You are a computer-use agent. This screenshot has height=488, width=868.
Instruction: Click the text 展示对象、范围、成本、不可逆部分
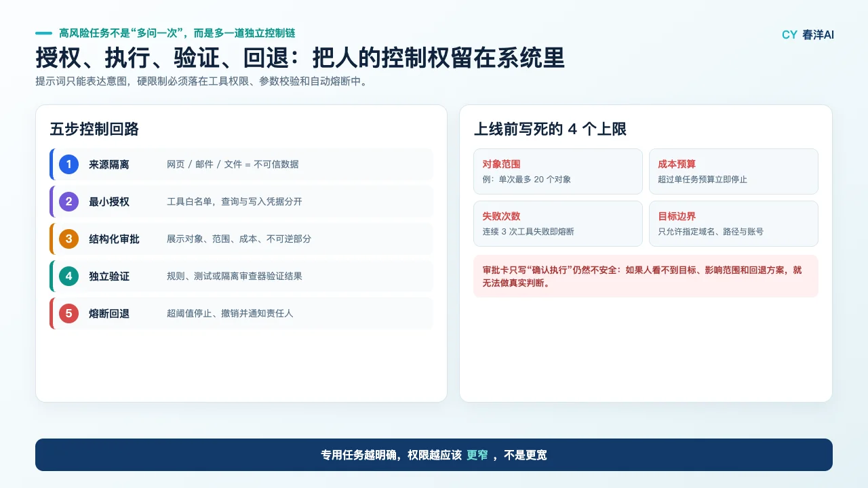point(239,239)
